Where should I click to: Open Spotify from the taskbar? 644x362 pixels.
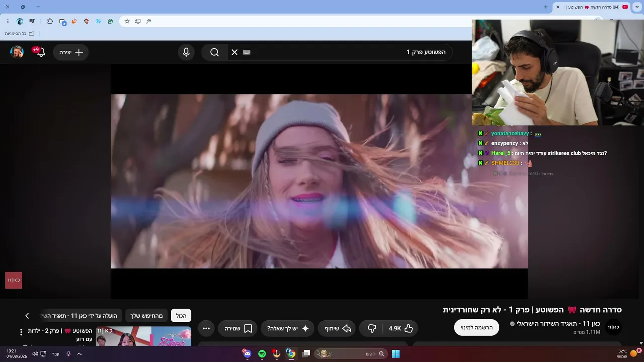click(x=262, y=354)
